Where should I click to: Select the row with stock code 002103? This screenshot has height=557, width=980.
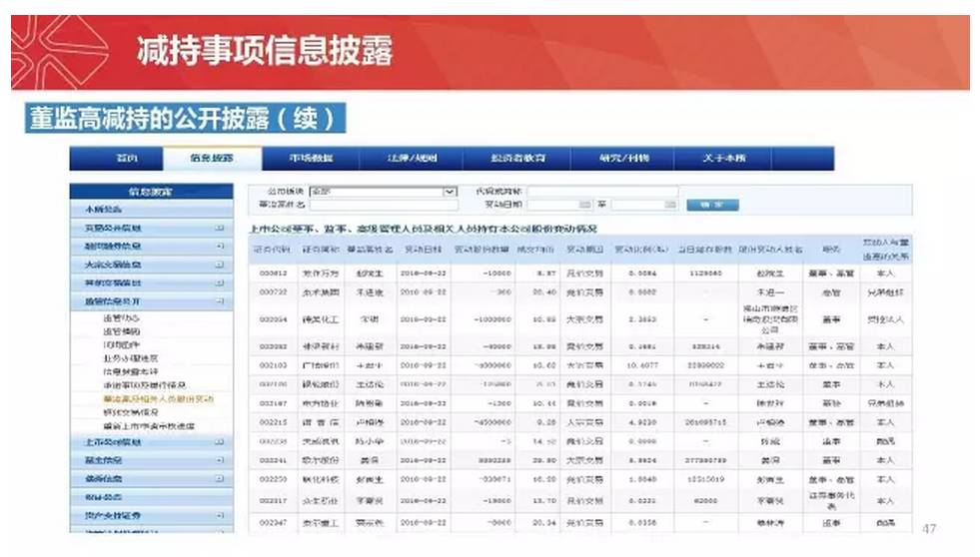(580, 365)
